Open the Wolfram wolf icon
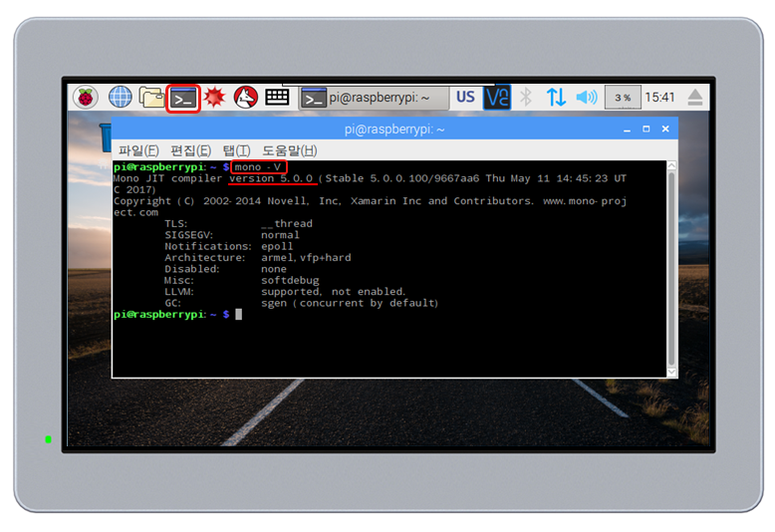775x532 pixels. tap(245, 97)
